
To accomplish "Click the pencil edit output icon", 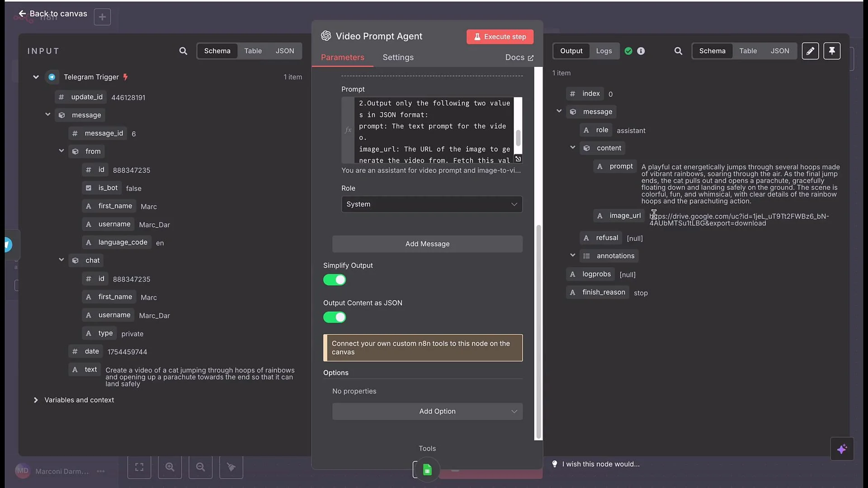I will [810, 51].
